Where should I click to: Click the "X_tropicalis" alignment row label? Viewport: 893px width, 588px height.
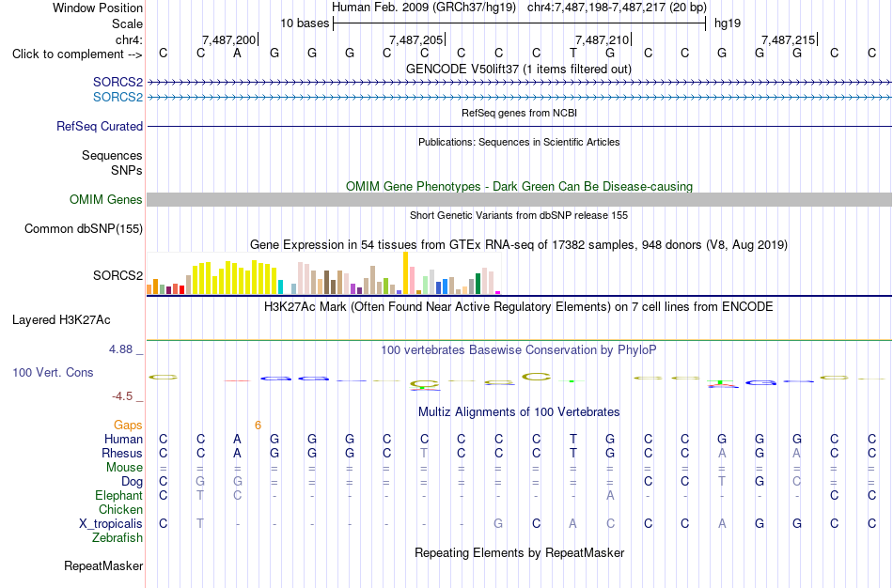111,524
